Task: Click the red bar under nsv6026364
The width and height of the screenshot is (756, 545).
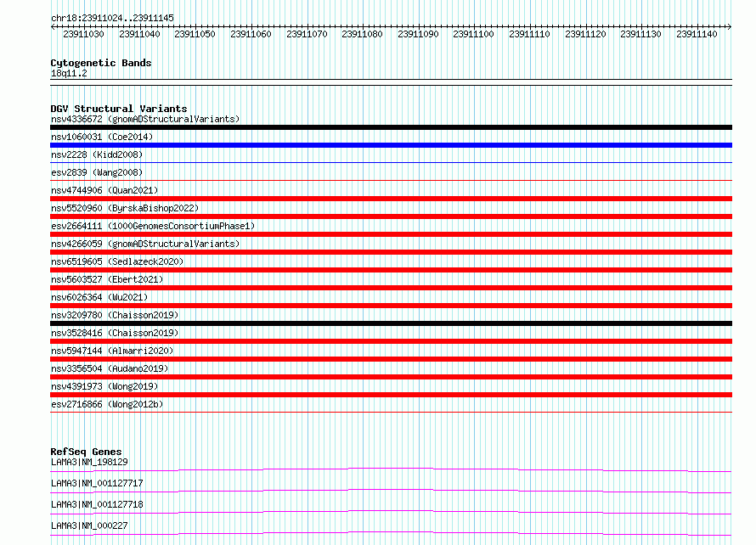Action: tap(391, 306)
